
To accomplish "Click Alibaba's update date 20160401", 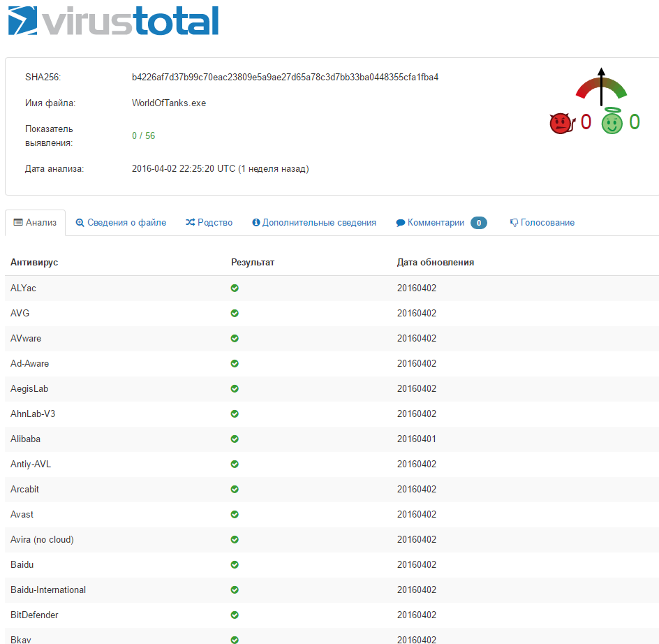I will (x=417, y=439).
